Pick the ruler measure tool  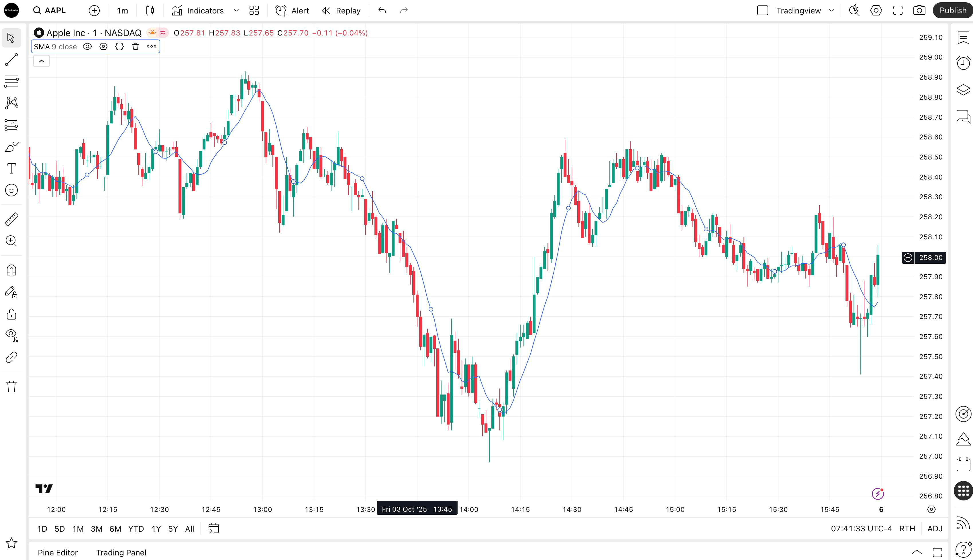(x=11, y=219)
